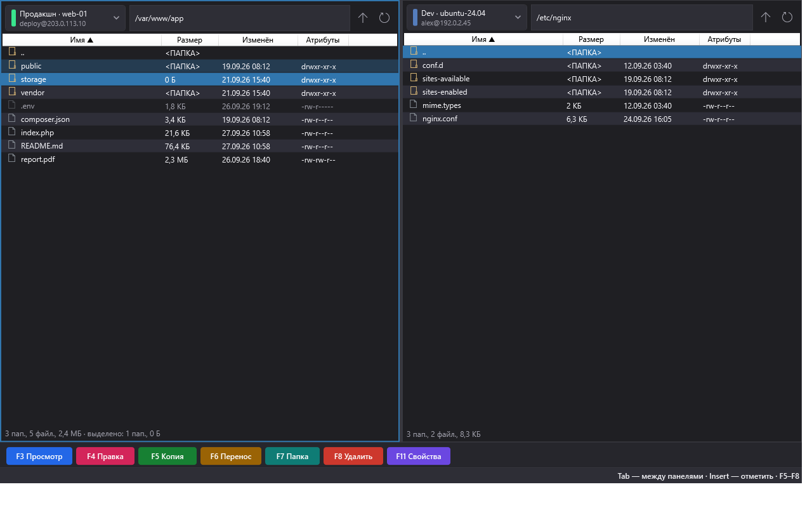This screenshot has width=812, height=508.
Task: Select the composer.json file row
Action: pos(200,119)
